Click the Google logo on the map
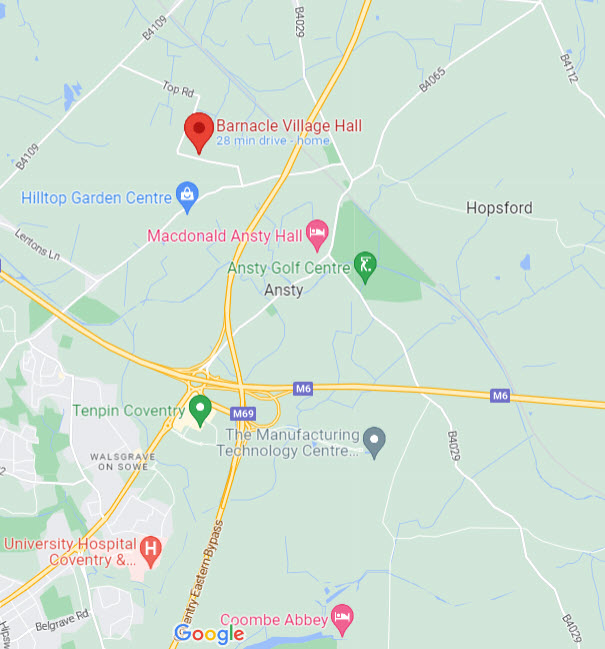The height and width of the screenshot is (649, 605). point(209,634)
